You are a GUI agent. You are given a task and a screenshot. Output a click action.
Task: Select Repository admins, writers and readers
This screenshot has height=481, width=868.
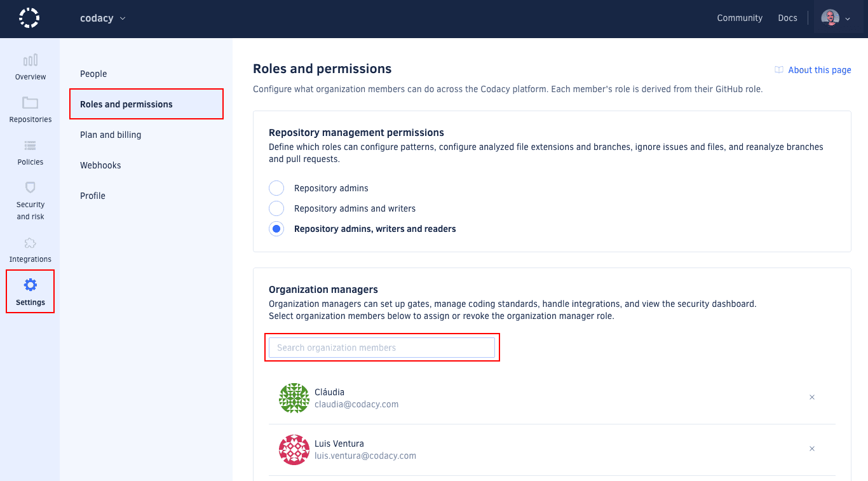[x=276, y=228]
